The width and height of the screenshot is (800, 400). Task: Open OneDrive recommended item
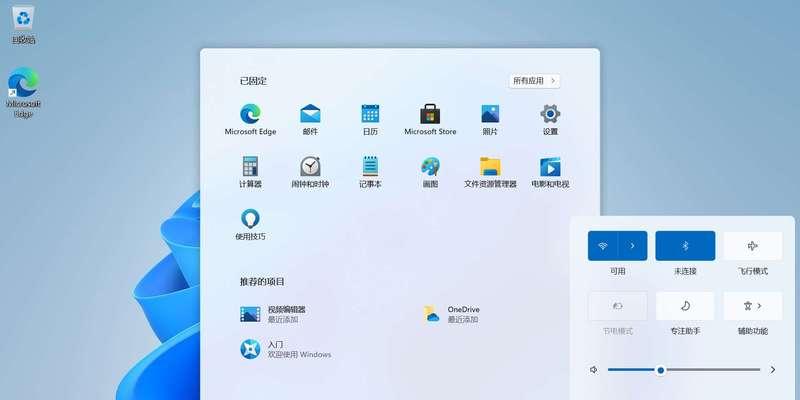tap(452, 314)
